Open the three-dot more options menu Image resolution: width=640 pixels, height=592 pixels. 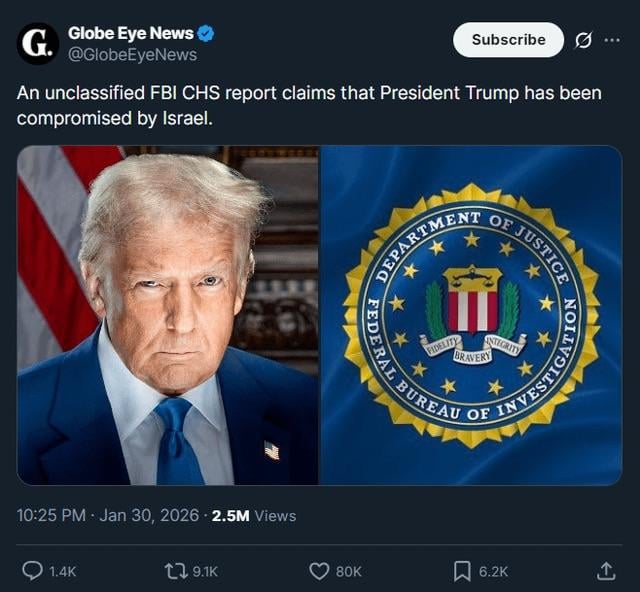612,40
